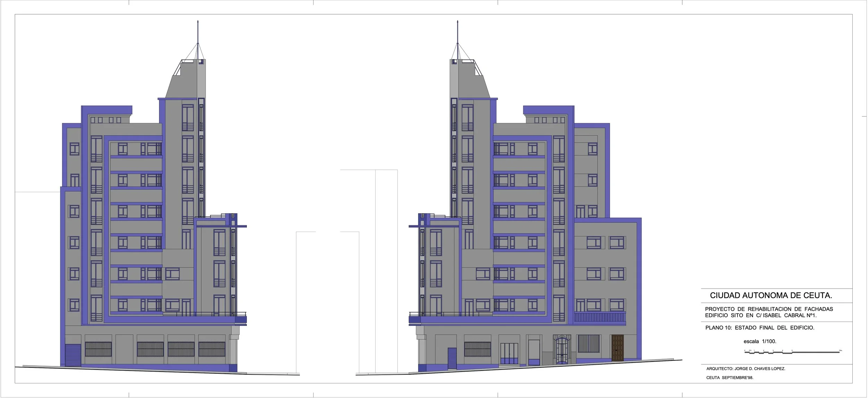The image size is (868, 398).
Task: Click the spire tip atop the right elevation tower
Action: 458,22
